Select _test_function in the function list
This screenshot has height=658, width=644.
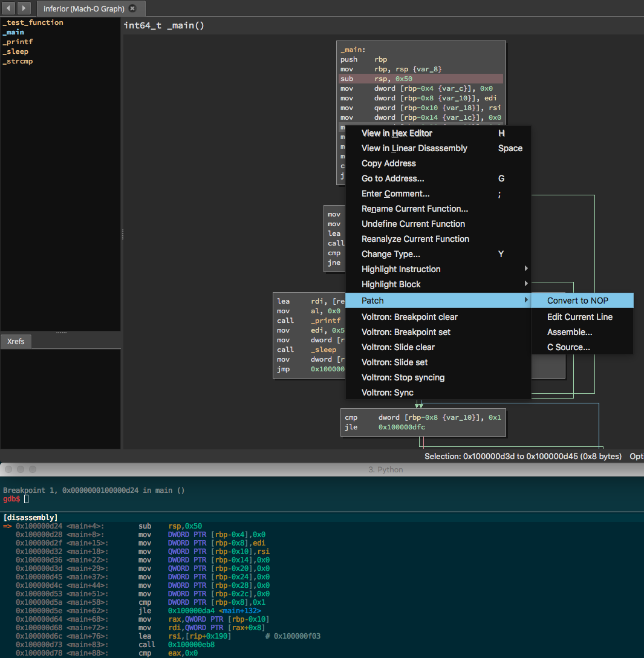click(x=33, y=22)
